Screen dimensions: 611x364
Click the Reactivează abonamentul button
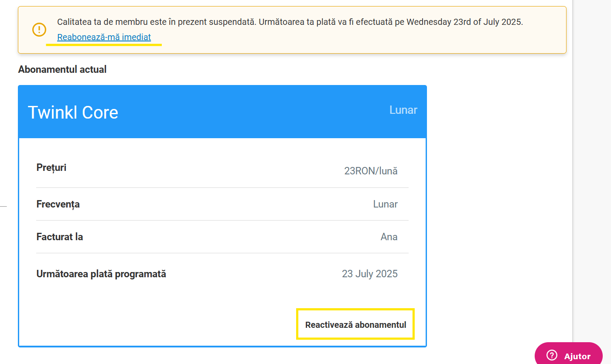pos(355,325)
